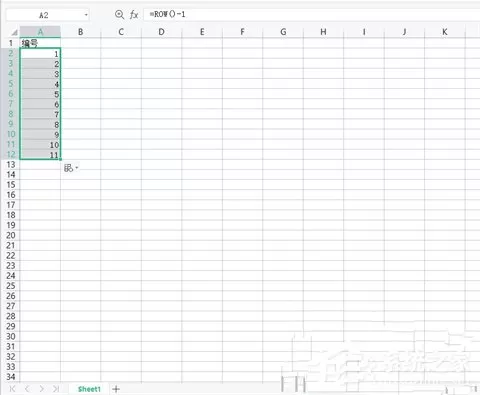This screenshot has width=480, height=395.
Task: Select column A header
Action: click(40, 32)
